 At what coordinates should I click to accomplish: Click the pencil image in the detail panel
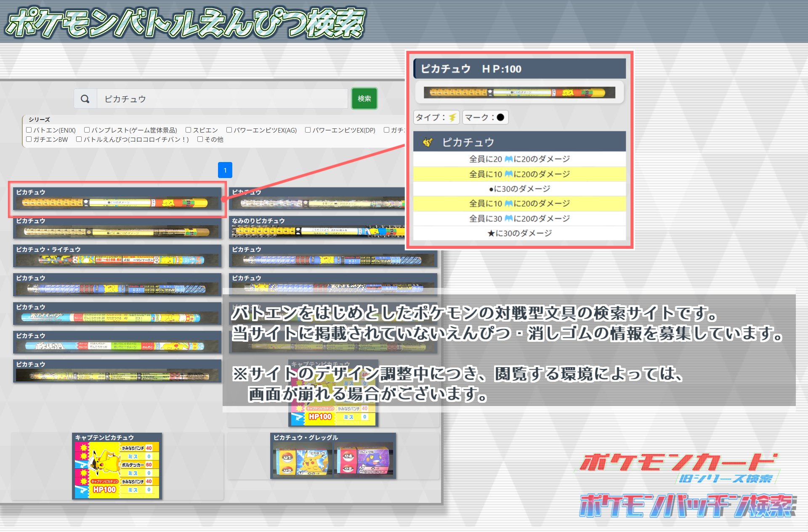519,93
